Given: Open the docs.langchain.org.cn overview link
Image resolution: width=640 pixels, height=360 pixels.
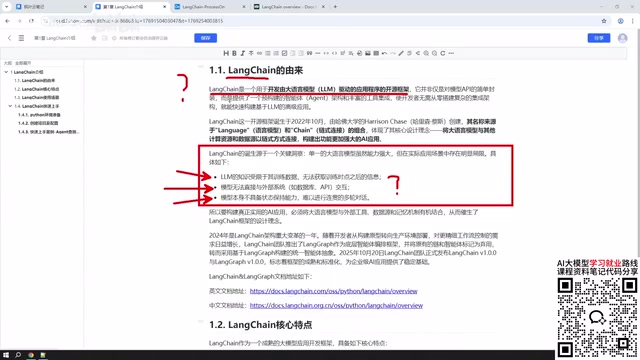Looking at the screenshot, I should point(336,305).
